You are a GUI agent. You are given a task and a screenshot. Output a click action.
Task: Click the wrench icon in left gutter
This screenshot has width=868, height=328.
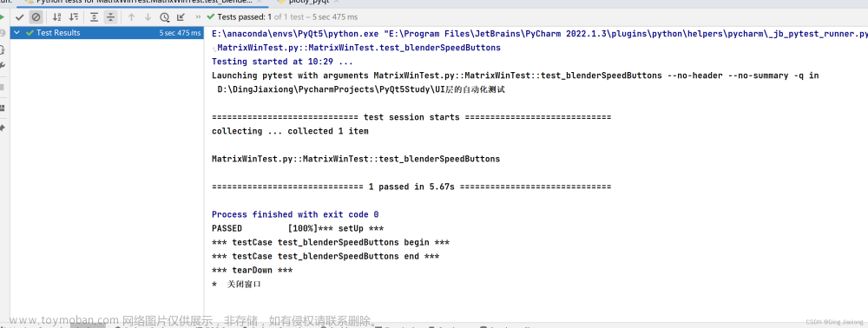[3, 65]
